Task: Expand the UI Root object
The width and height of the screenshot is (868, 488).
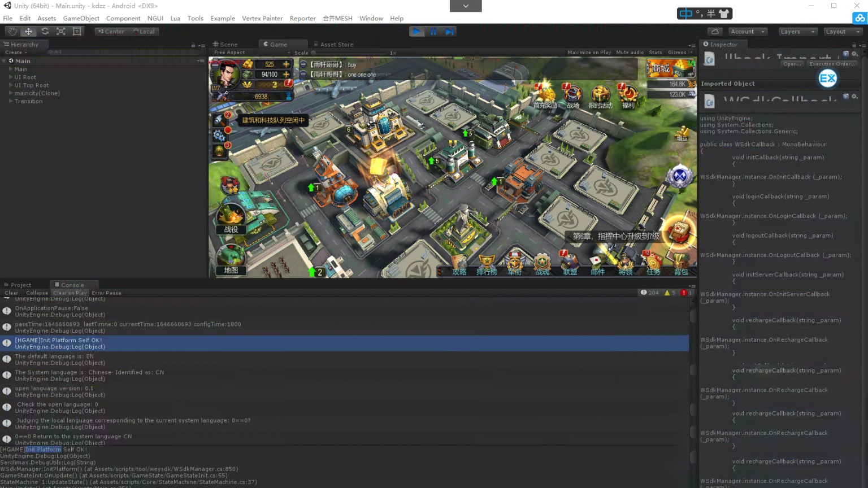Action: tap(11, 77)
